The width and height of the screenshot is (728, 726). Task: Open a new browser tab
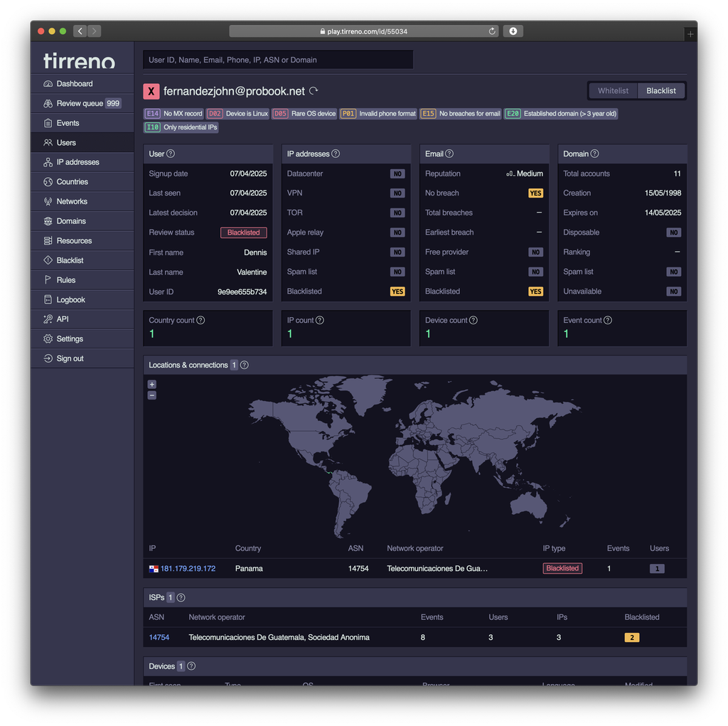[690, 34]
